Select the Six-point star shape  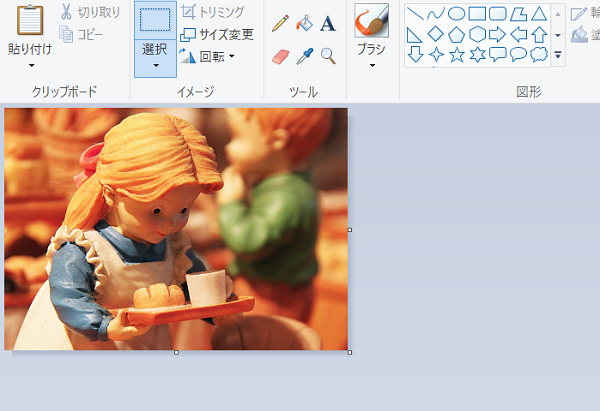(x=477, y=54)
